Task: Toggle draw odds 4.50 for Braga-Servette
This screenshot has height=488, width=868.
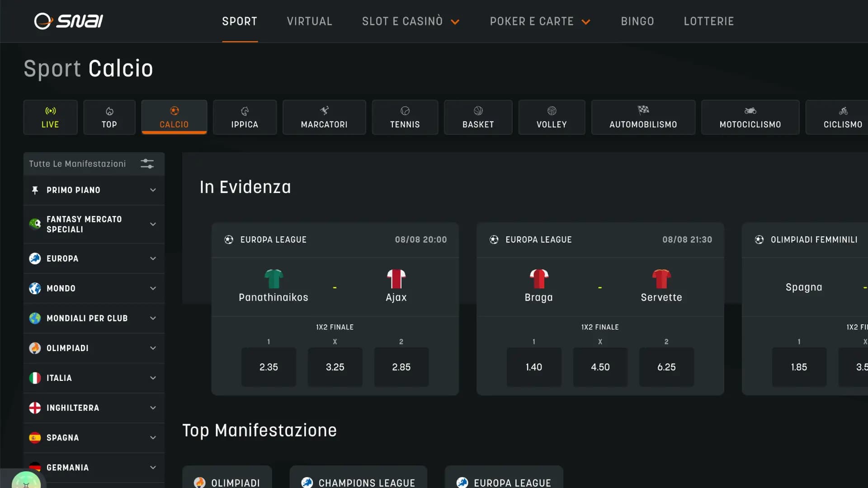Action: 600,367
